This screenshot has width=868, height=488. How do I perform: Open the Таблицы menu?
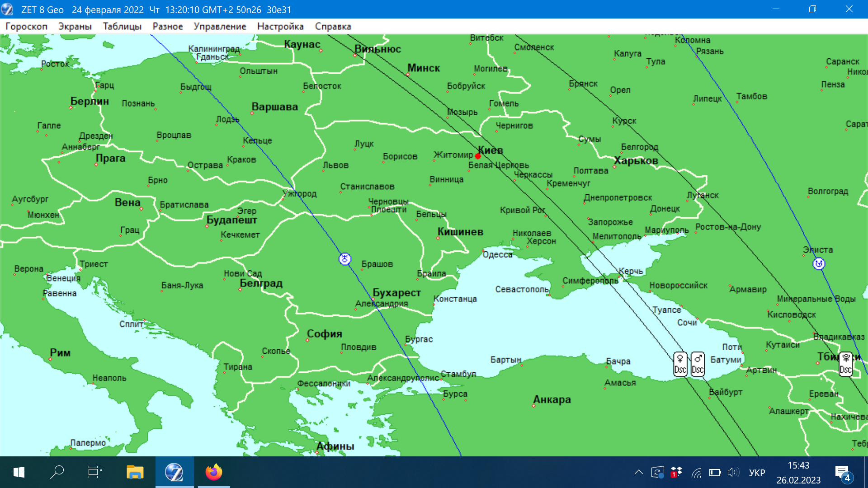pyautogui.click(x=122, y=26)
